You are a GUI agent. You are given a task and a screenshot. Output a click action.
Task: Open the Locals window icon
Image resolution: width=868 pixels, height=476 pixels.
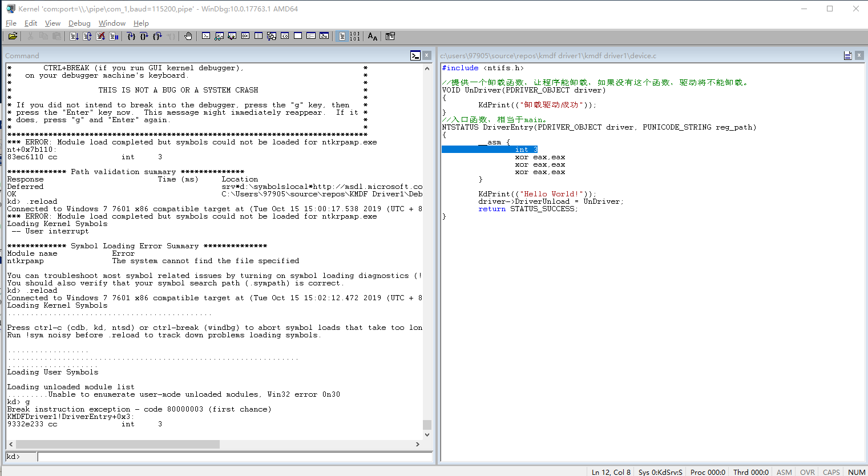pos(232,36)
